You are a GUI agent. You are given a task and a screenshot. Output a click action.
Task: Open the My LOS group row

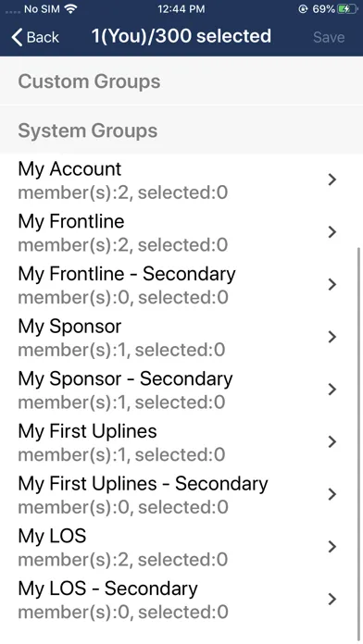[181, 547]
